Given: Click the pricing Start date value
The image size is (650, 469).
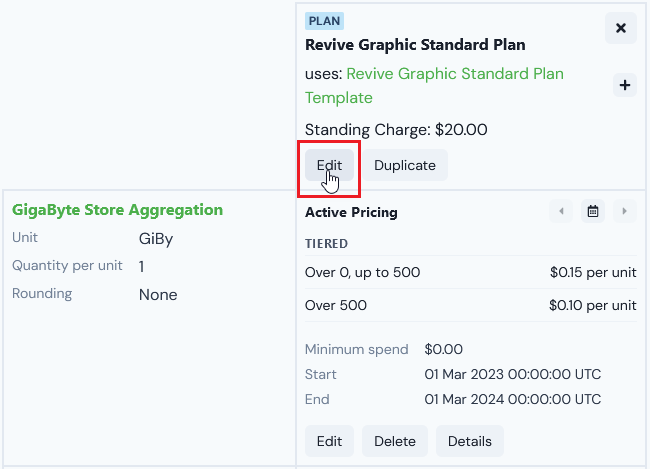Looking at the screenshot, I should (512, 374).
